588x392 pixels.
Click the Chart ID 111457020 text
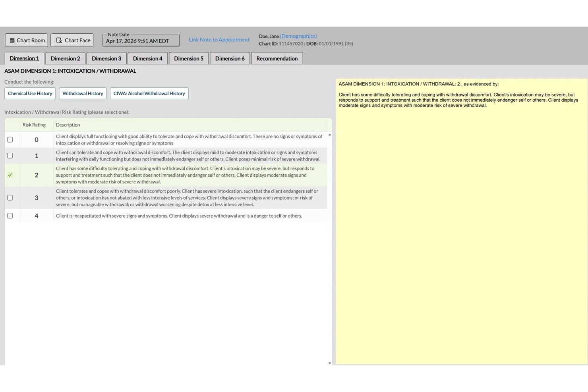pyautogui.click(x=281, y=44)
